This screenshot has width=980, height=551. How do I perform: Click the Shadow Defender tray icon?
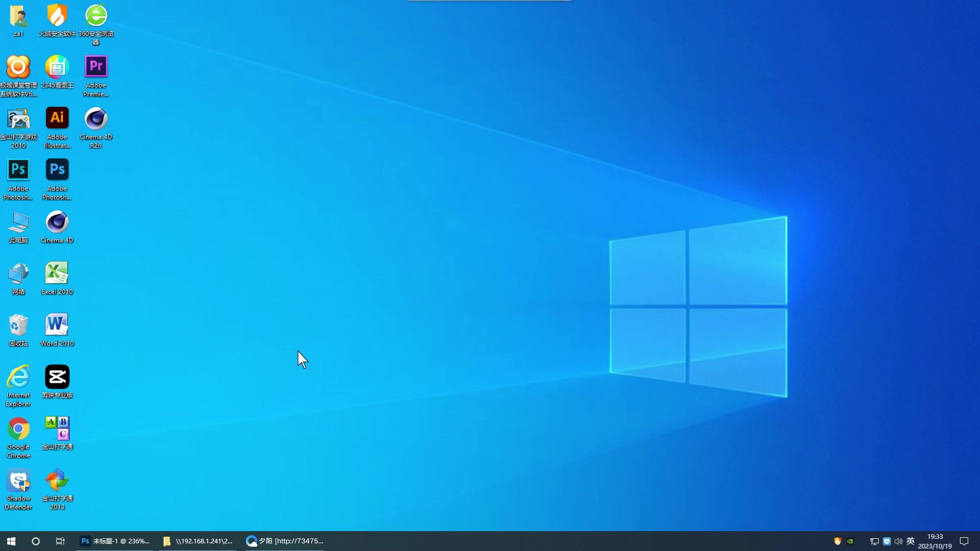887,541
